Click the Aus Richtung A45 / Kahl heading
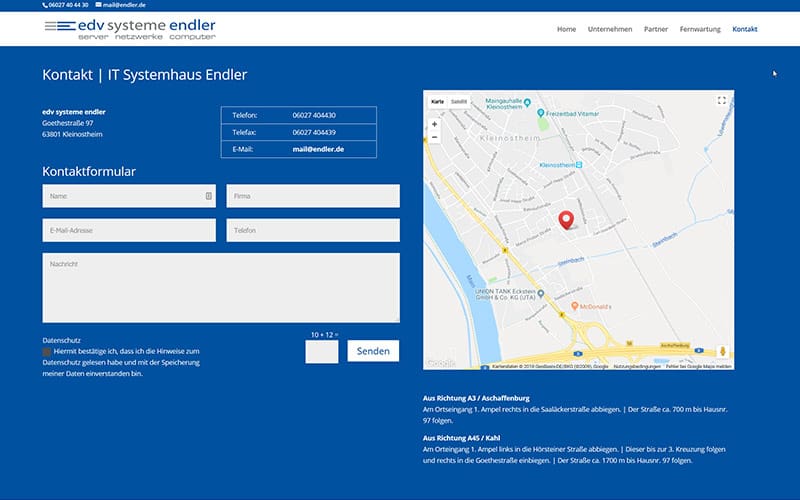This screenshot has height=500, width=800. (461, 438)
